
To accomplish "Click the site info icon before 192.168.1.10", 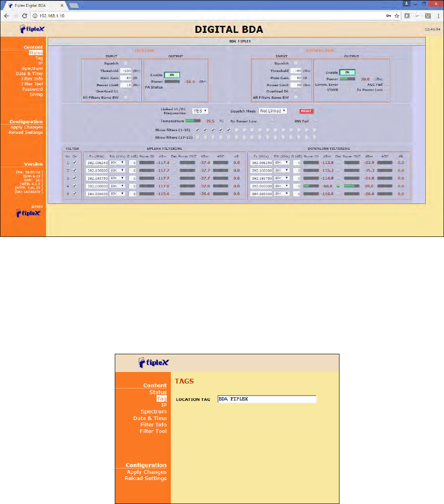I will pos(35,16).
